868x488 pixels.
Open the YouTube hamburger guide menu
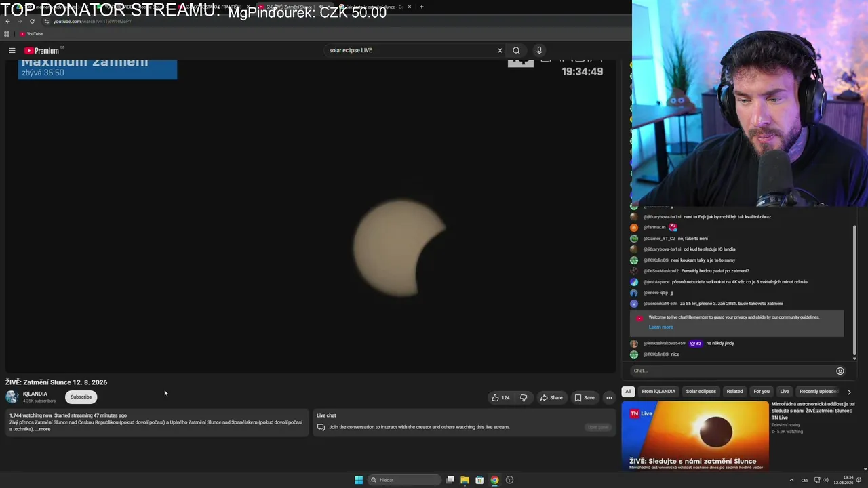12,50
